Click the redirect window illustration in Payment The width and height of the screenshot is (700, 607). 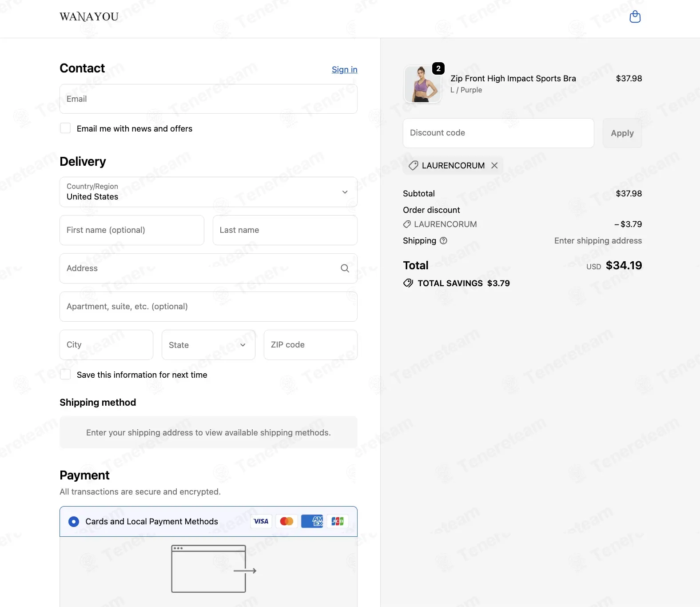tap(214, 569)
